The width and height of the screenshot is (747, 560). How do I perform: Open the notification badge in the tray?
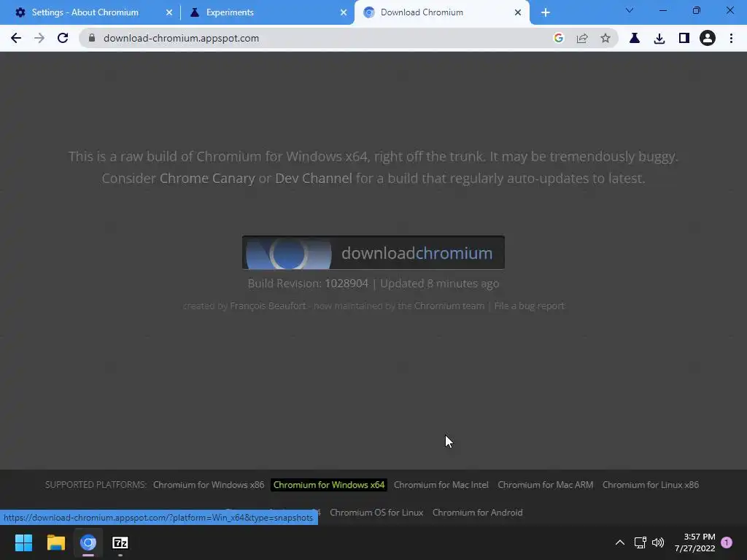tap(727, 542)
